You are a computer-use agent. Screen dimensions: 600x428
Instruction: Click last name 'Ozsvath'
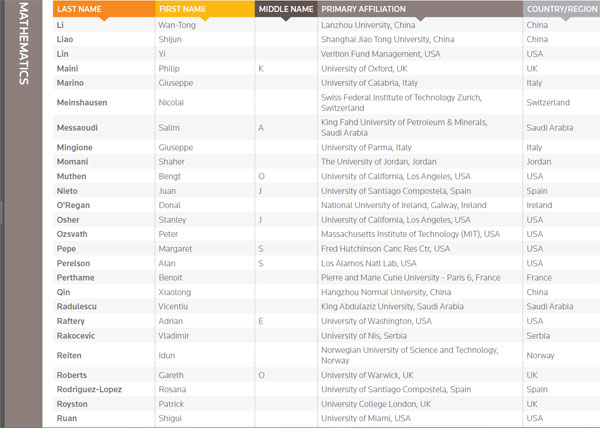pyautogui.click(x=72, y=234)
